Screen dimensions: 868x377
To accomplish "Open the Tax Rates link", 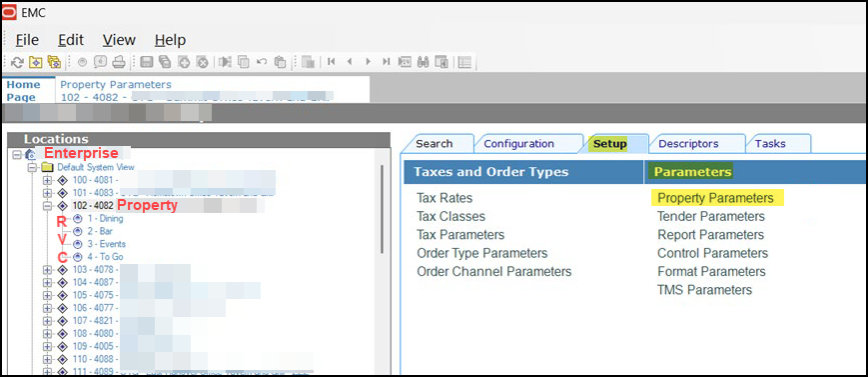I will click(444, 198).
